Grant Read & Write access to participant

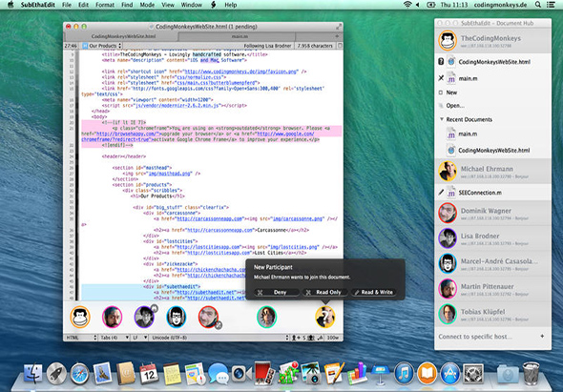(374, 292)
